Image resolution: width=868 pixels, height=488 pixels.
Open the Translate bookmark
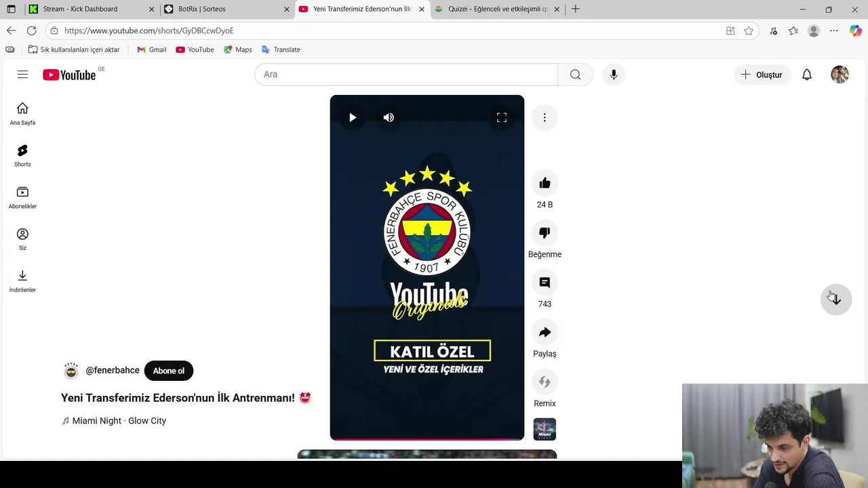click(x=281, y=49)
